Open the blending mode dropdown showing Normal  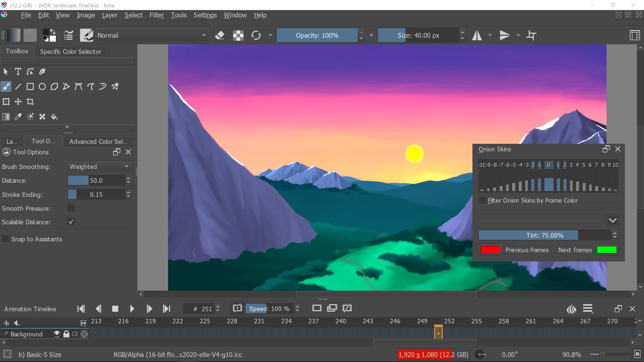pos(152,35)
